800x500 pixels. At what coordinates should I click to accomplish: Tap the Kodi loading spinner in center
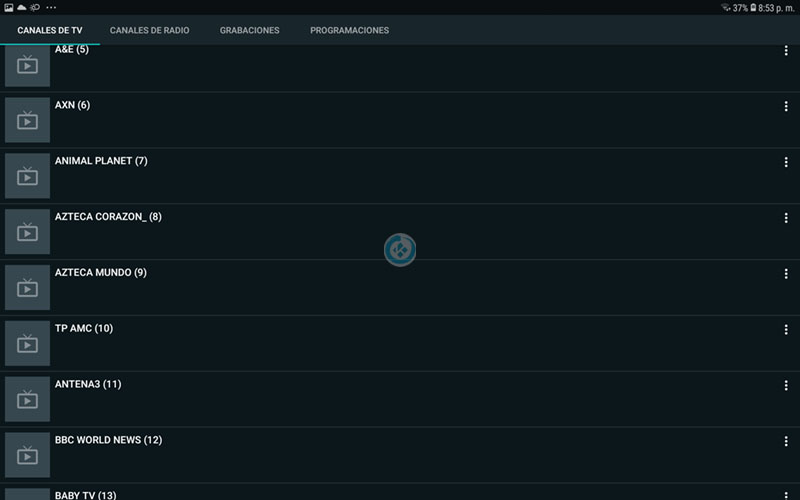coord(400,249)
